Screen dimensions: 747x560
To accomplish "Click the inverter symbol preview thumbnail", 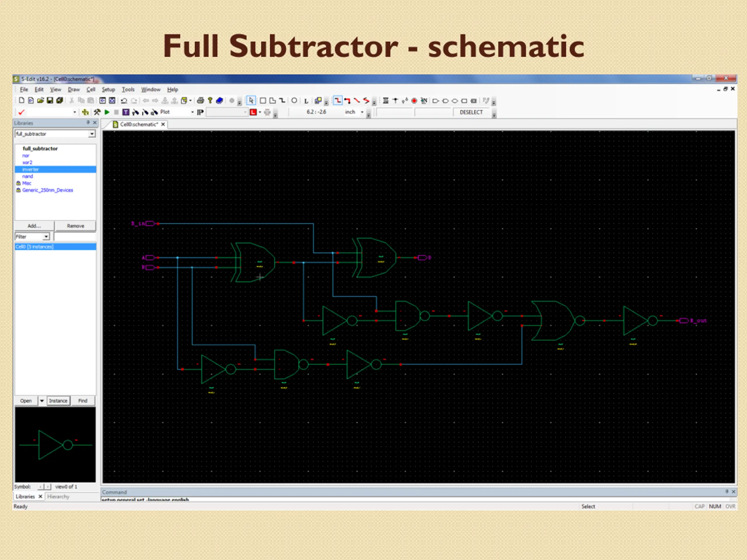I will (x=55, y=444).
